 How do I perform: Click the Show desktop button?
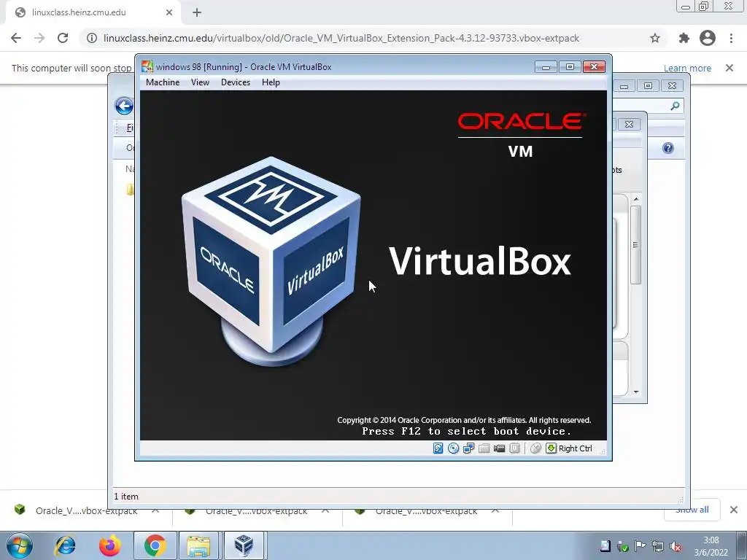741,545
